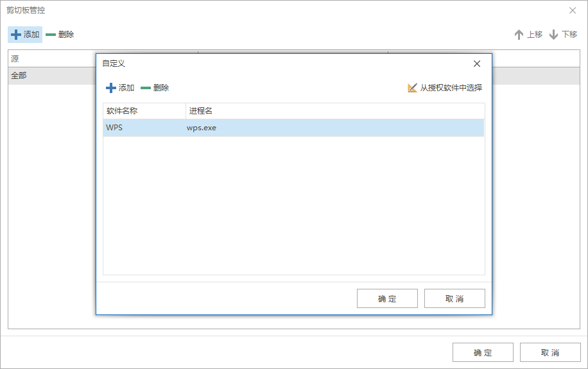Close the 自定义 dialog
The width and height of the screenshot is (588, 369).
coord(477,64)
